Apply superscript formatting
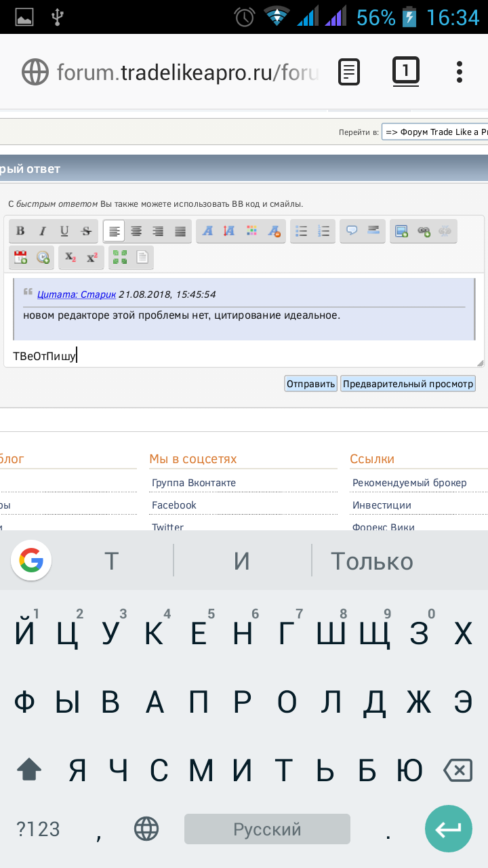 point(92,257)
